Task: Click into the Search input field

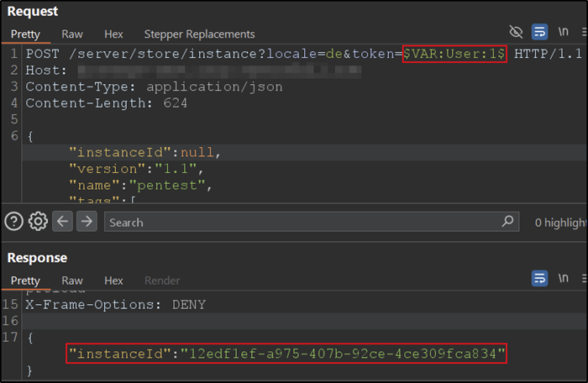Action: click(302, 223)
